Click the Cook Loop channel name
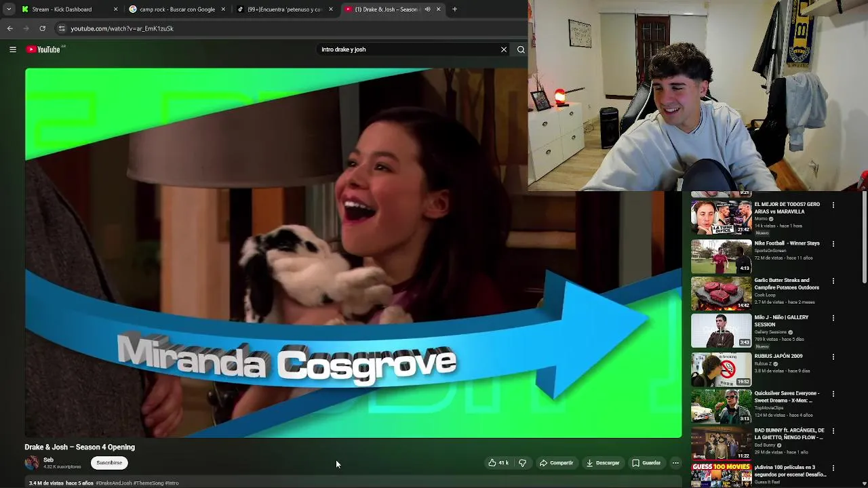This screenshot has height=488, width=868. (x=765, y=295)
